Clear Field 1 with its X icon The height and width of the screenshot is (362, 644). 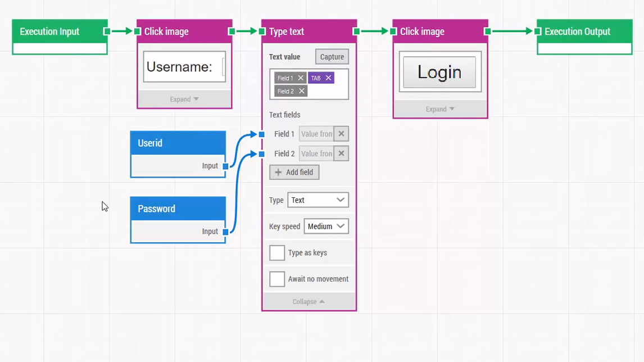point(341,134)
